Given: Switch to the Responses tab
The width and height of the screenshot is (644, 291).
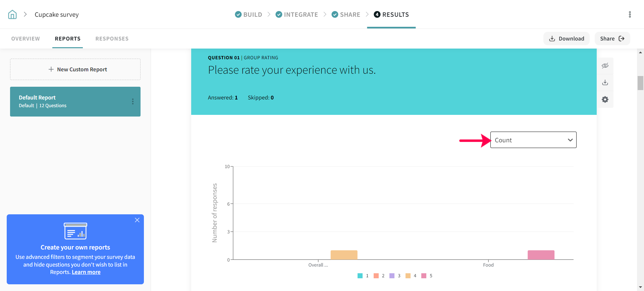Looking at the screenshot, I should (x=112, y=39).
